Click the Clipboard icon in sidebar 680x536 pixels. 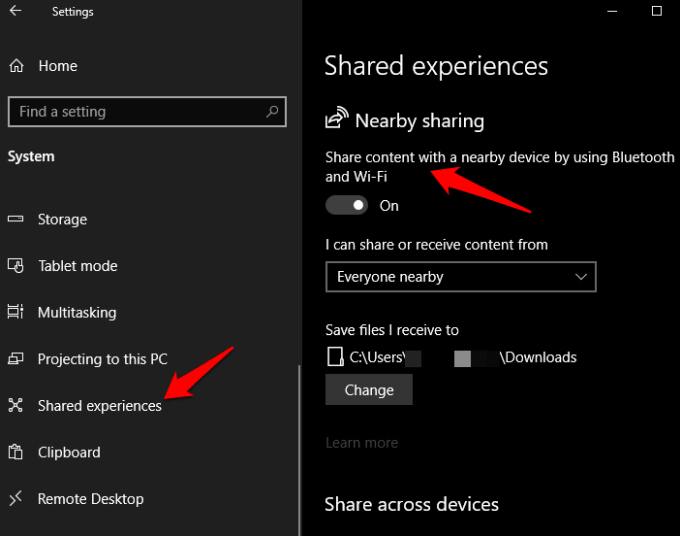click(16, 452)
